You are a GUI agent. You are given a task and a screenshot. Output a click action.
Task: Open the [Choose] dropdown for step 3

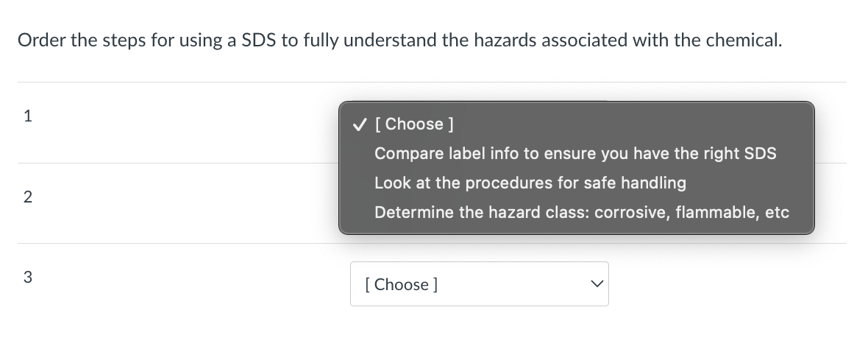pyautogui.click(x=479, y=284)
